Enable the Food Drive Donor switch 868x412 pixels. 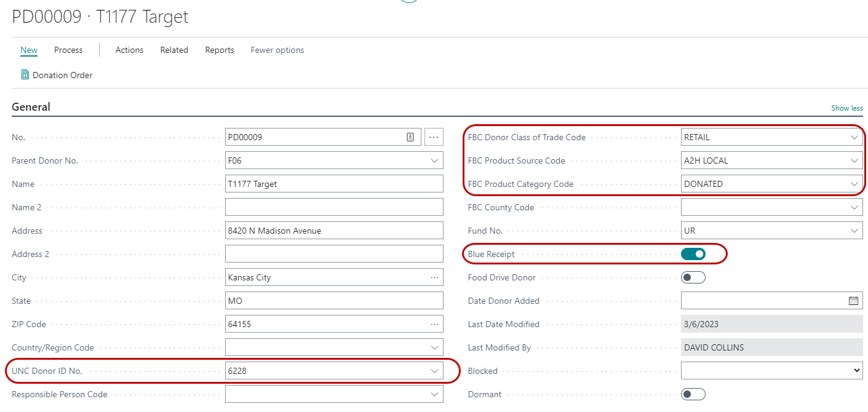[x=693, y=277]
